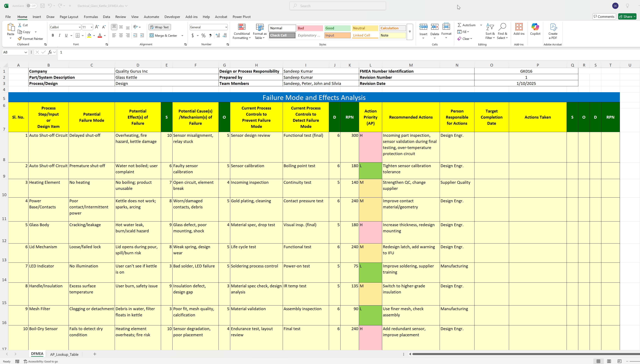Apply Bold formatting to the cell
This screenshot has height=364, width=640.
(x=53, y=35)
